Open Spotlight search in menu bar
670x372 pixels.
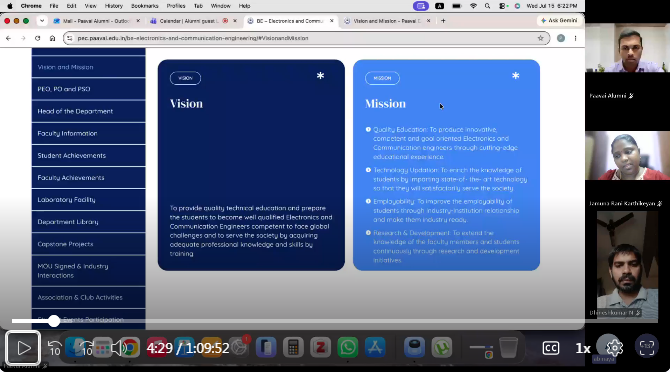[488, 6]
